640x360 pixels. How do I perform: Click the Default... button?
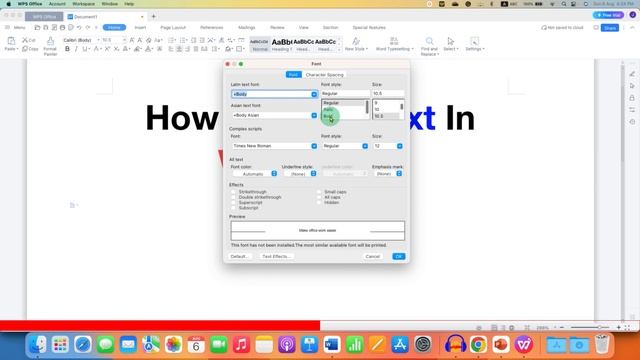point(239,256)
